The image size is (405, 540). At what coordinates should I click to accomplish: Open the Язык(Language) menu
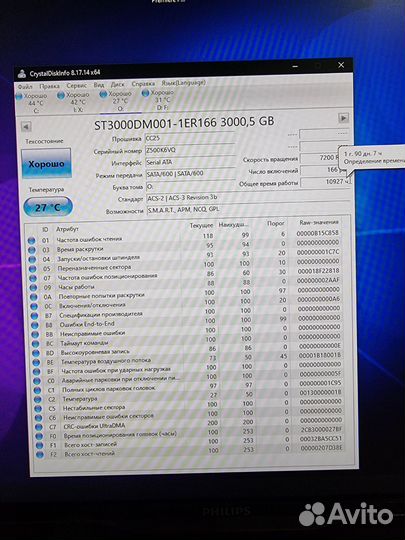pyautogui.click(x=184, y=83)
